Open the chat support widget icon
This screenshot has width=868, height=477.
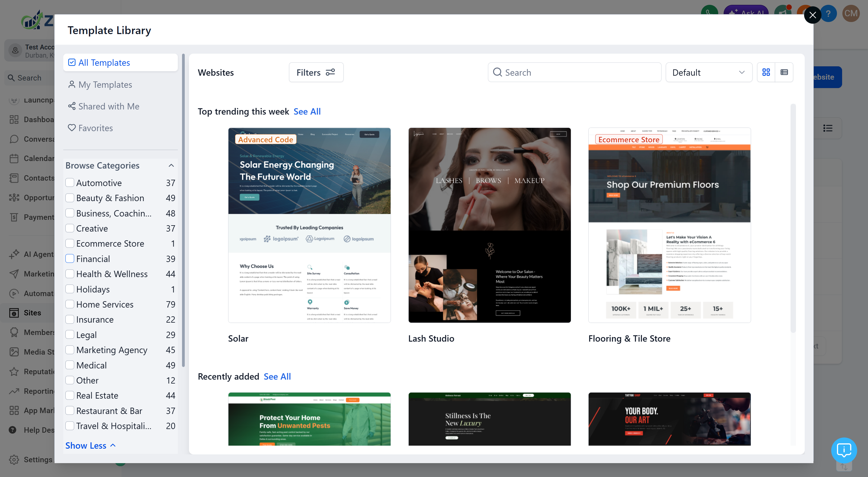844,450
